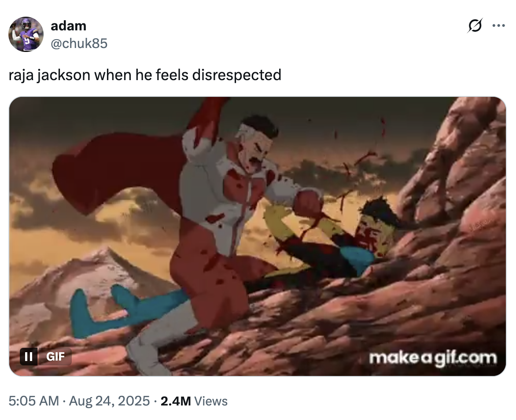Open the GIF media in full view
Image resolution: width=516 pixels, height=420 pixels.
pos(258,236)
